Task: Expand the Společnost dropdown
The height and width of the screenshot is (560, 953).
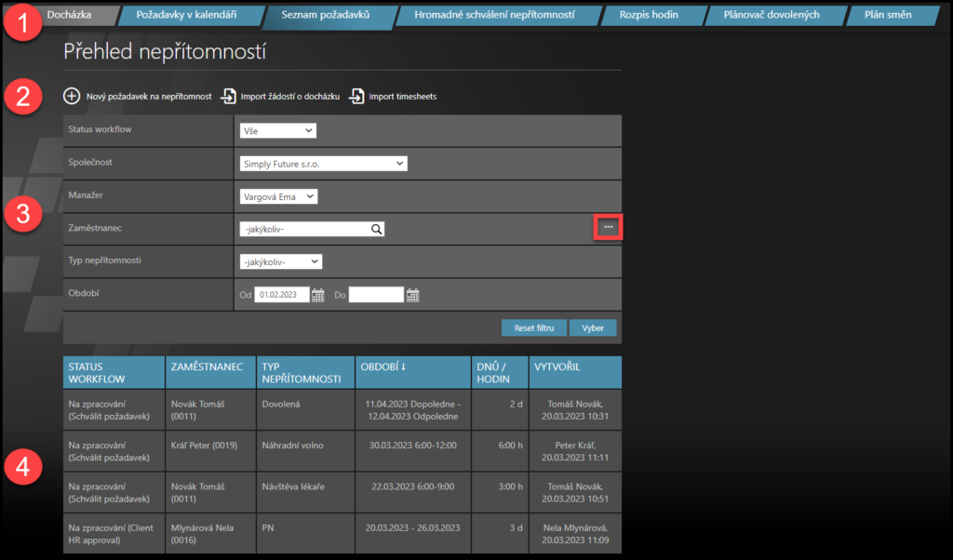Action: [323, 164]
